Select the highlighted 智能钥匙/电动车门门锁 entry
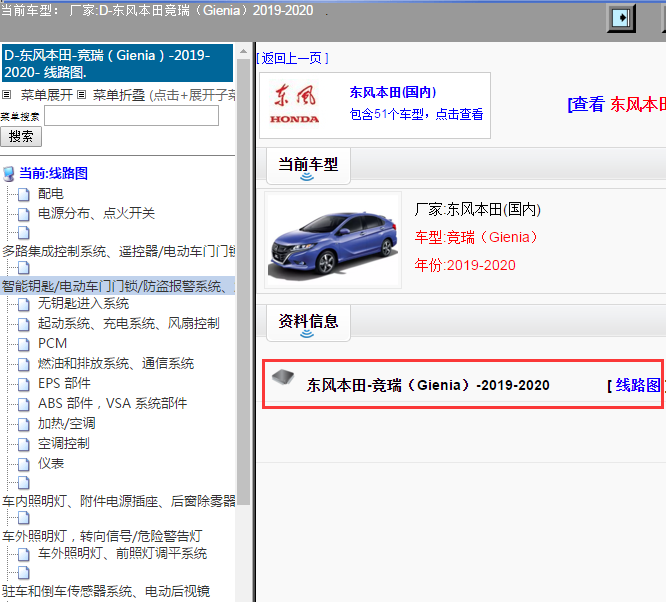 click(x=118, y=286)
